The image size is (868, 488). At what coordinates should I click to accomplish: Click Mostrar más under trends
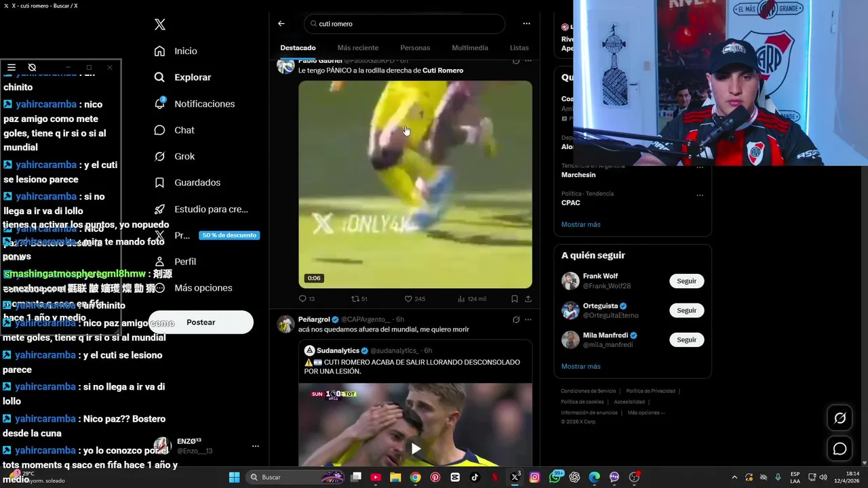click(x=580, y=224)
